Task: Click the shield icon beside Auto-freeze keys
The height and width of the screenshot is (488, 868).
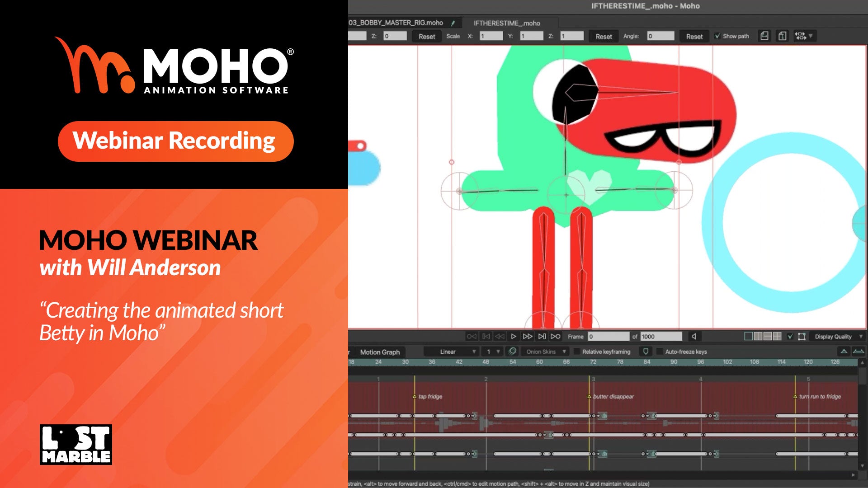Action: point(646,352)
